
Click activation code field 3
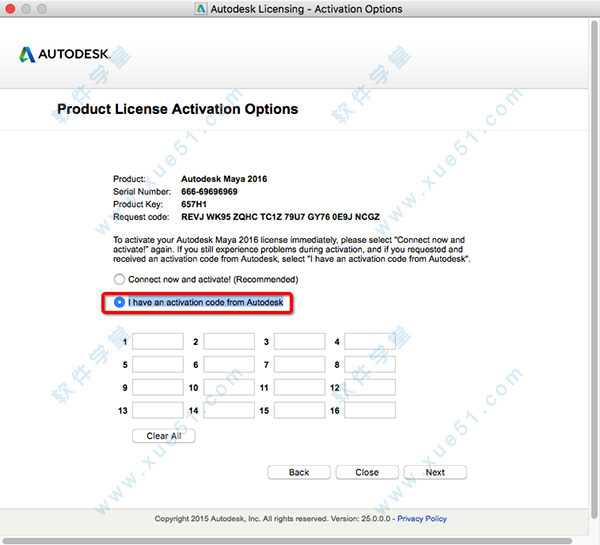(299, 341)
